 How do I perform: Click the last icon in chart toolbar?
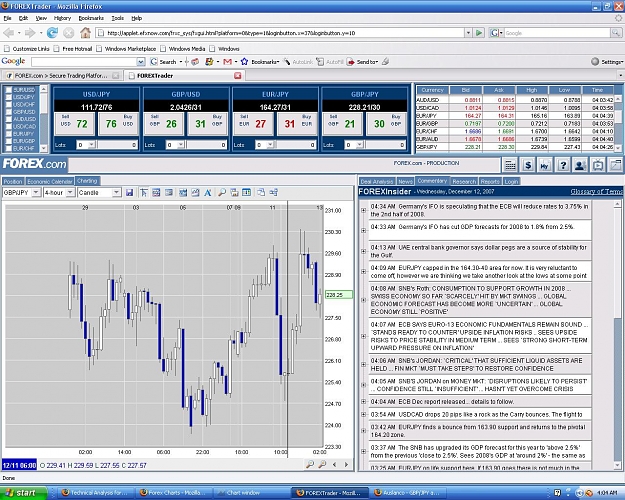pos(273,193)
